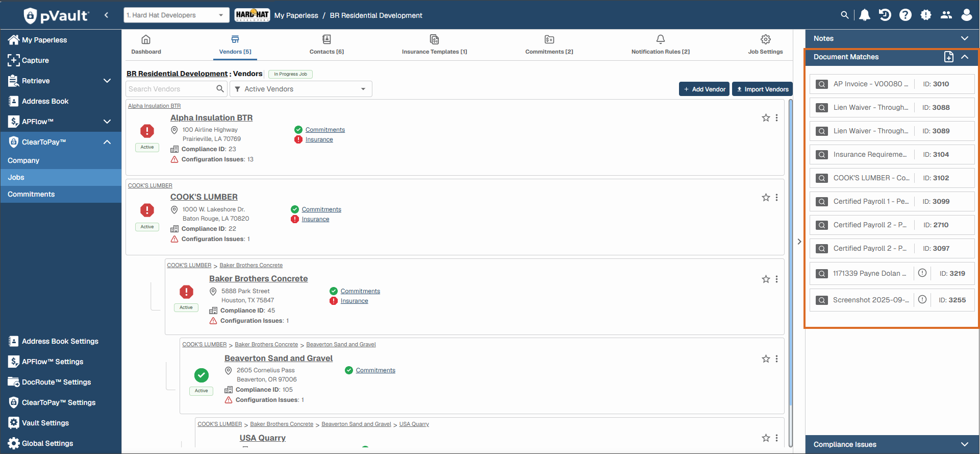Go to the Notification Rules [2] tab
The image size is (980, 454).
tap(661, 45)
